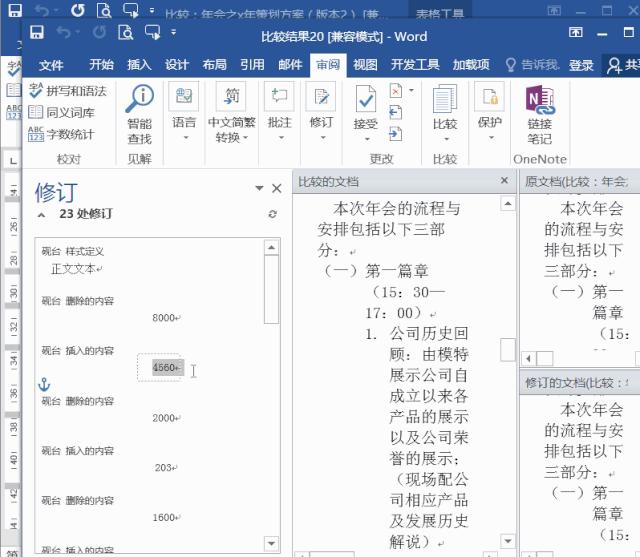
Task: Refresh the revisions count
Action: [273, 214]
